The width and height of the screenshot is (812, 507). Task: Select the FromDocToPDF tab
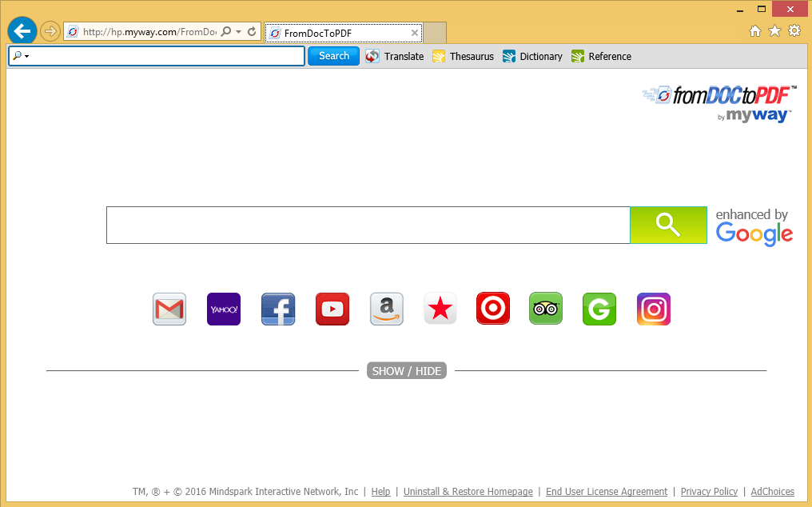coord(344,33)
